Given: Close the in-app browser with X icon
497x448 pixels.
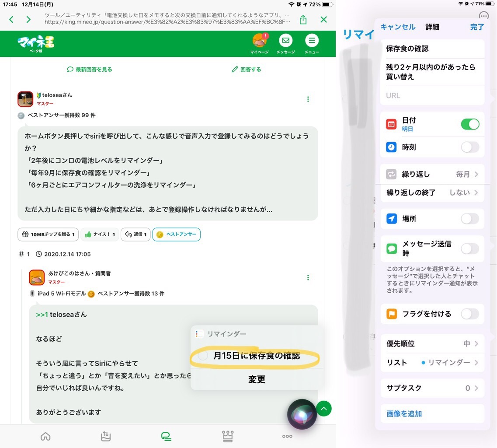Looking at the screenshot, I should [x=323, y=19].
